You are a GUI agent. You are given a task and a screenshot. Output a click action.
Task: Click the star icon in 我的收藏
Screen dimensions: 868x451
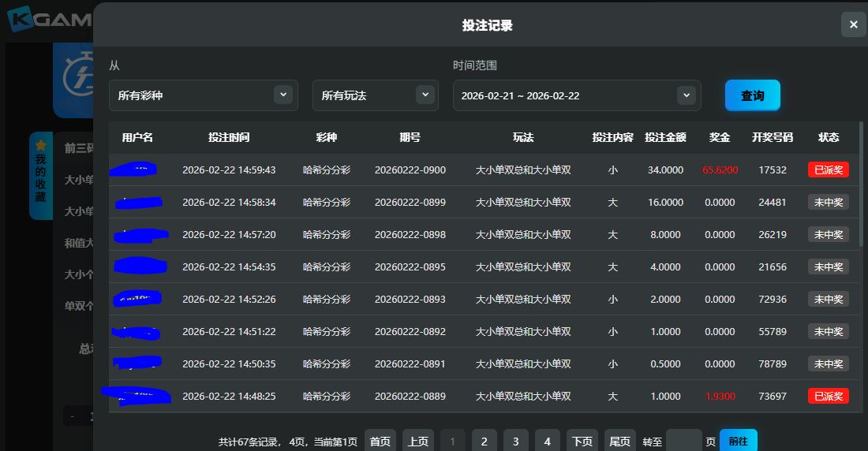[x=41, y=146]
